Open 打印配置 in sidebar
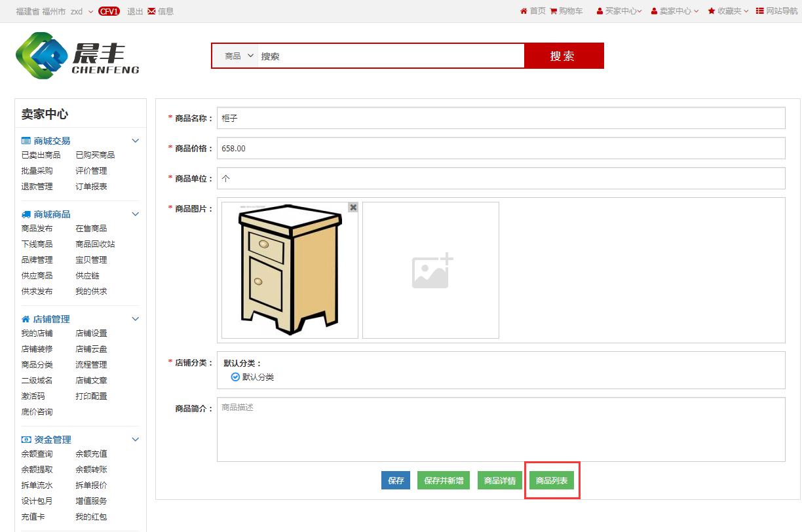The height and width of the screenshot is (532, 802). coord(91,396)
